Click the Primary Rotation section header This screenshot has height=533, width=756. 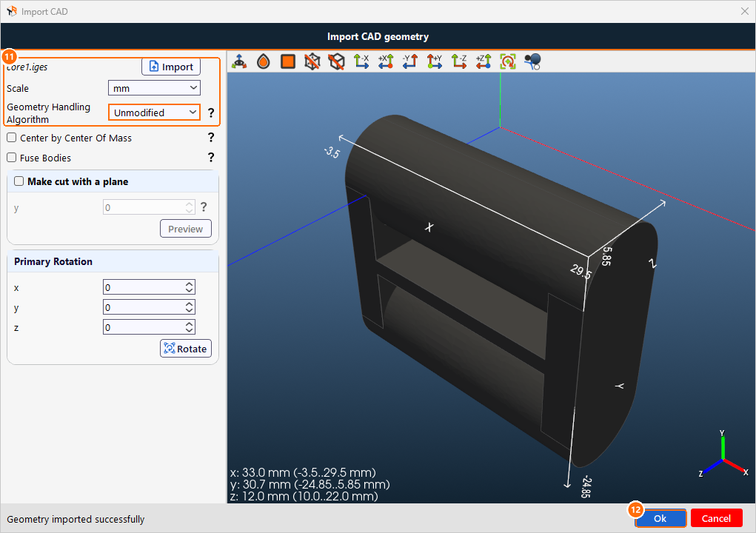point(113,261)
